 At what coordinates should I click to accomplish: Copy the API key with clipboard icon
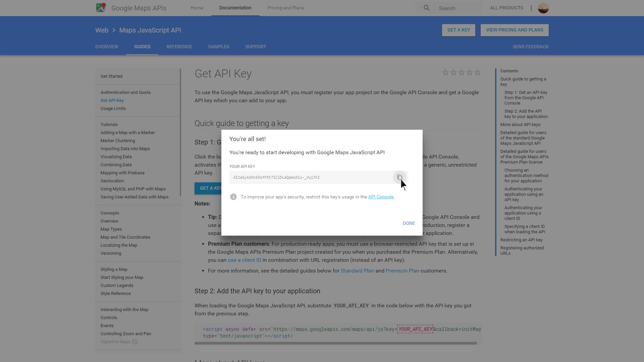tap(399, 177)
